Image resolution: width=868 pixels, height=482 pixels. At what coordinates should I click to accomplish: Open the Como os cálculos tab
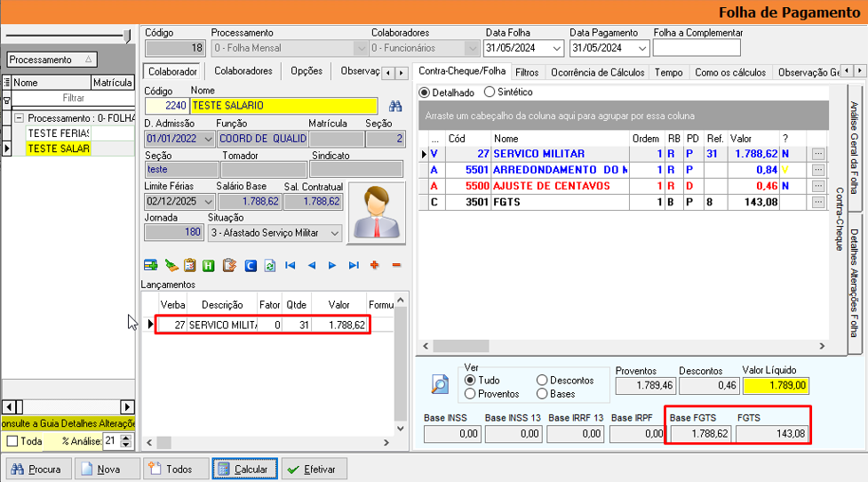click(730, 73)
